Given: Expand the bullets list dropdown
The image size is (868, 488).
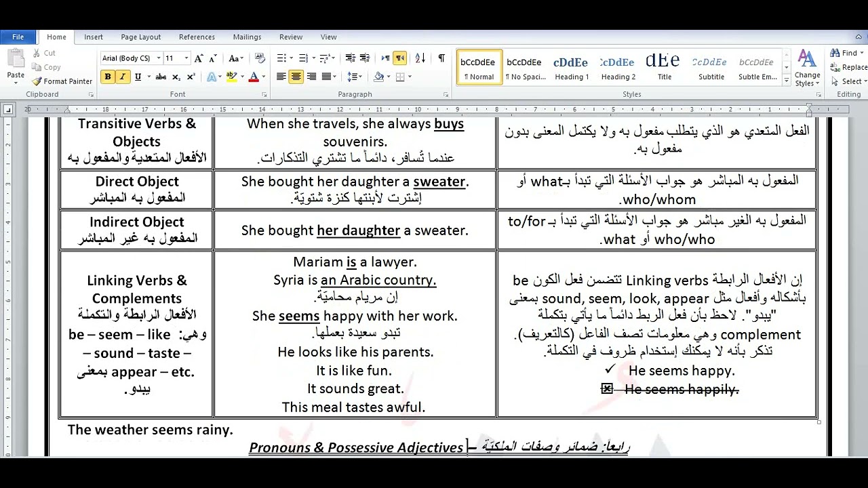Looking at the screenshot, I should coord(293,58).
